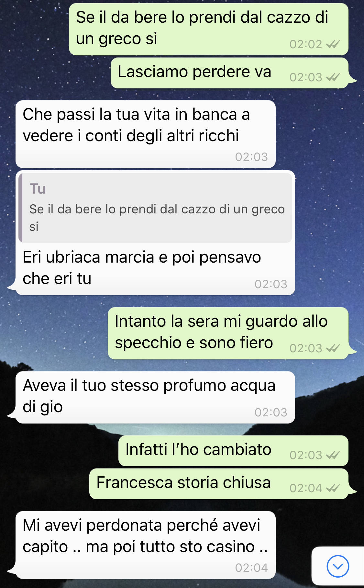Tap double checkmarks on 'Infatti l'ho cambiato'
This screenshot has height=588, width=364.
333,455
